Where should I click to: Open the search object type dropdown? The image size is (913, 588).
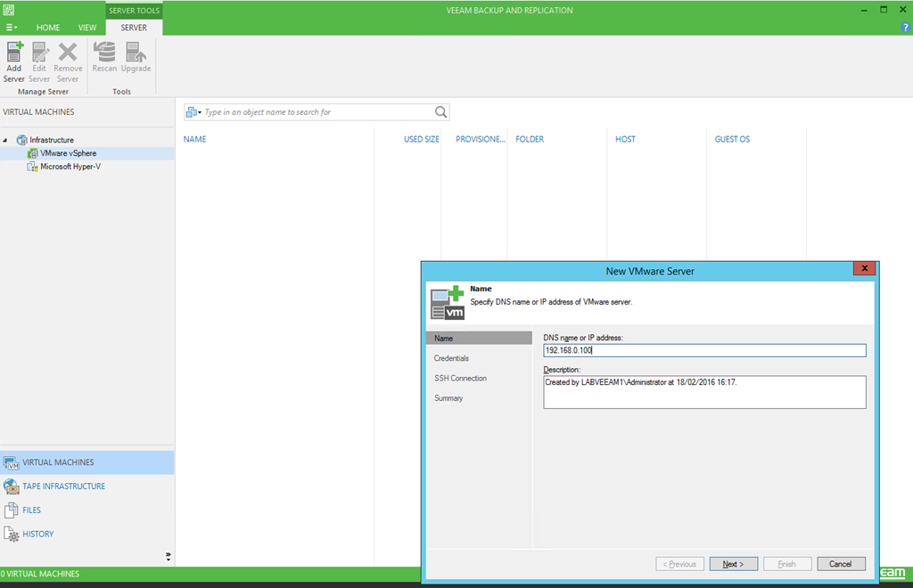click(x=193, y=112)
